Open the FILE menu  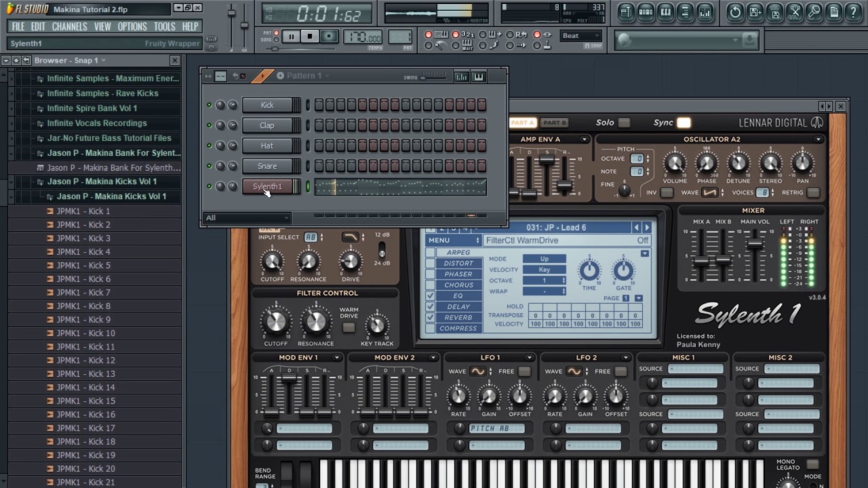[18, 26]
